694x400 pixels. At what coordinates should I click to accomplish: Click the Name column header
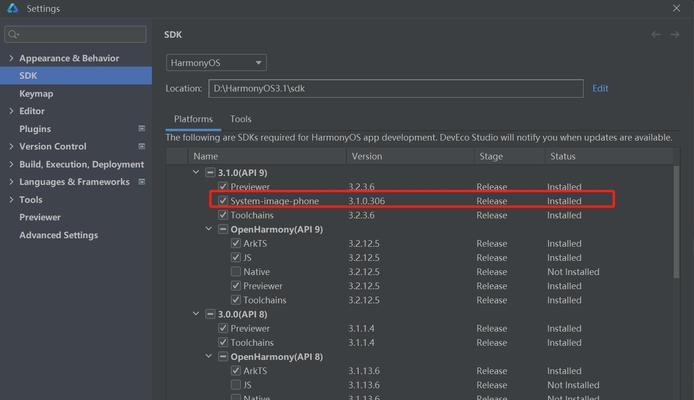[267, 156]
